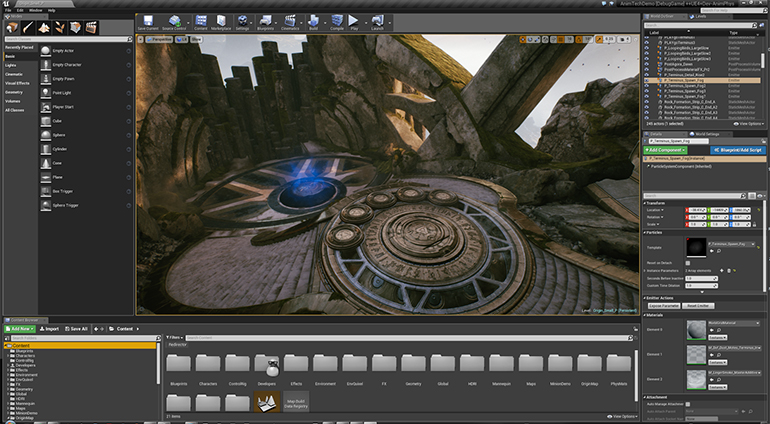
Task: Toggle the Lit view mode button
Action: [x=182, y=39]
